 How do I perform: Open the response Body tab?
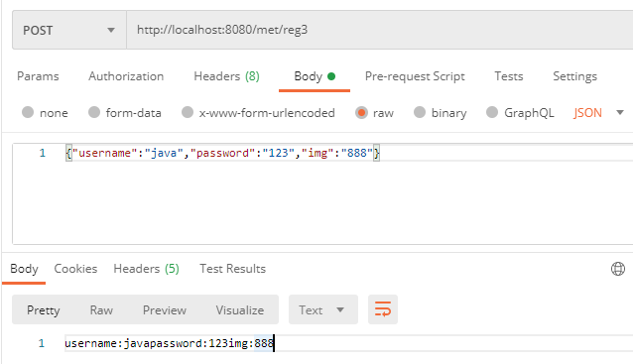tap(24, 269)
